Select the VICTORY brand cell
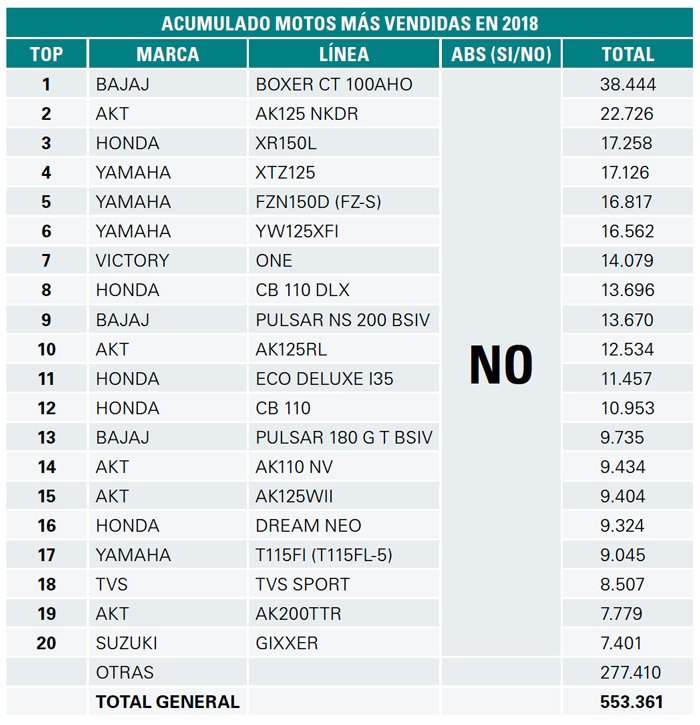The height and width of the screenshot is (725, 700). (168, 260)
